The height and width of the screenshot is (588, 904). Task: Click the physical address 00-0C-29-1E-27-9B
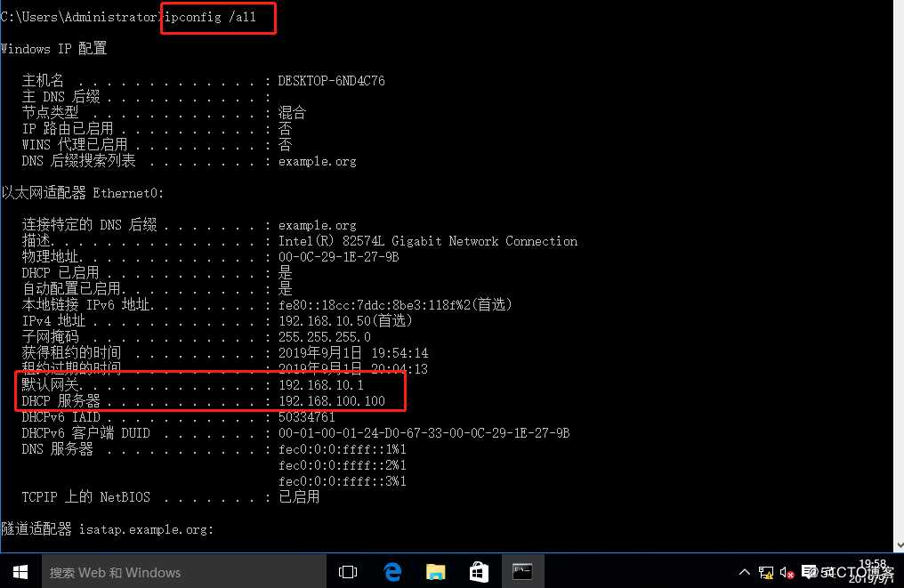click(338, 256)
